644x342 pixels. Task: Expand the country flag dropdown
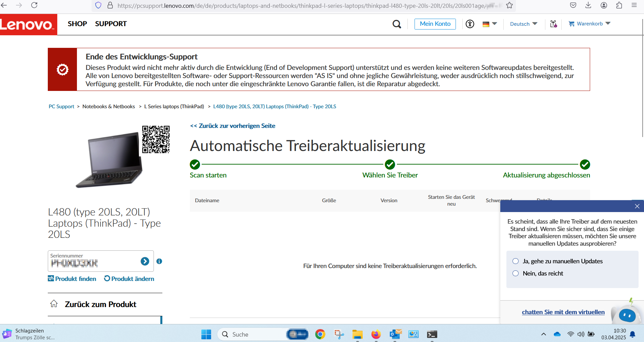pyautogui.click(x=490, y=24)
